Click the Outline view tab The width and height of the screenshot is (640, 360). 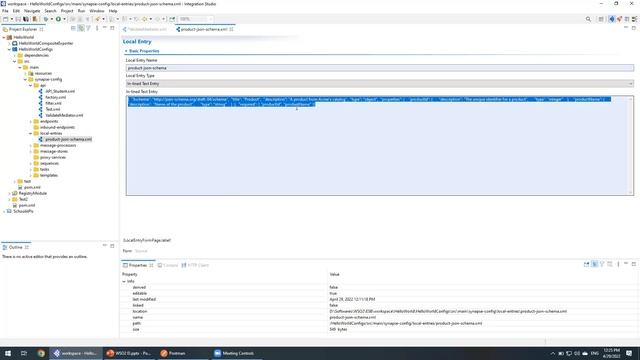point(16,247)
